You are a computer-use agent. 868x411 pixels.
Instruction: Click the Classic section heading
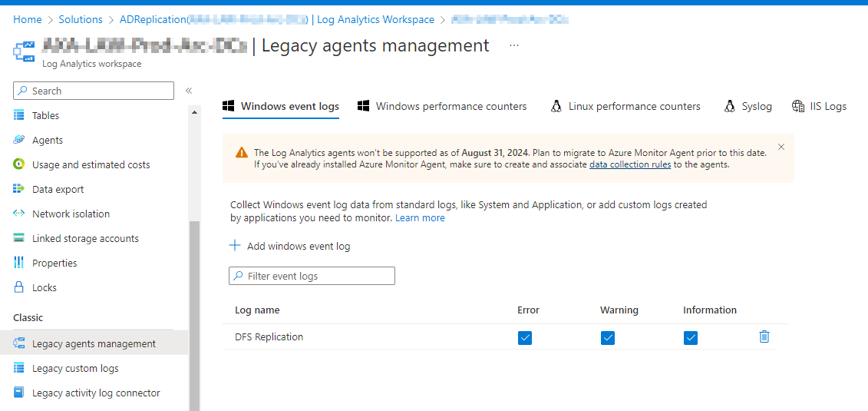pyautogui.click(x=28, y=318)
